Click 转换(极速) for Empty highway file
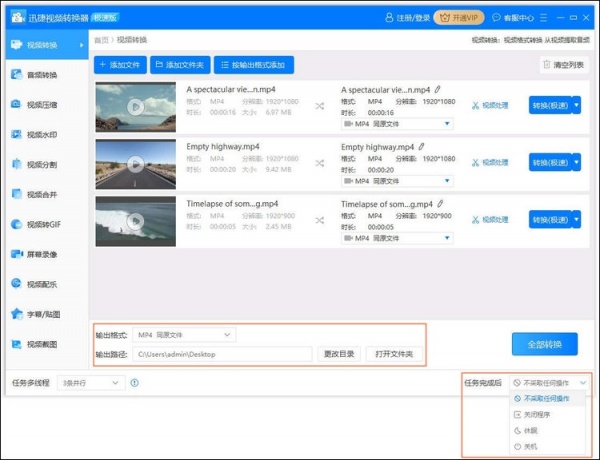This screenshot has width=600, height=460. point(550,162)
